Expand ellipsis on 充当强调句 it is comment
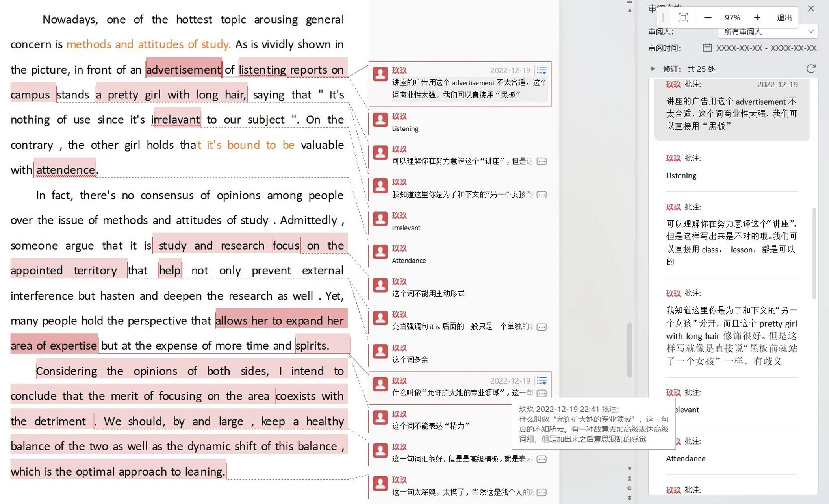Screen dimensions: 829x504 pos(542,327)
